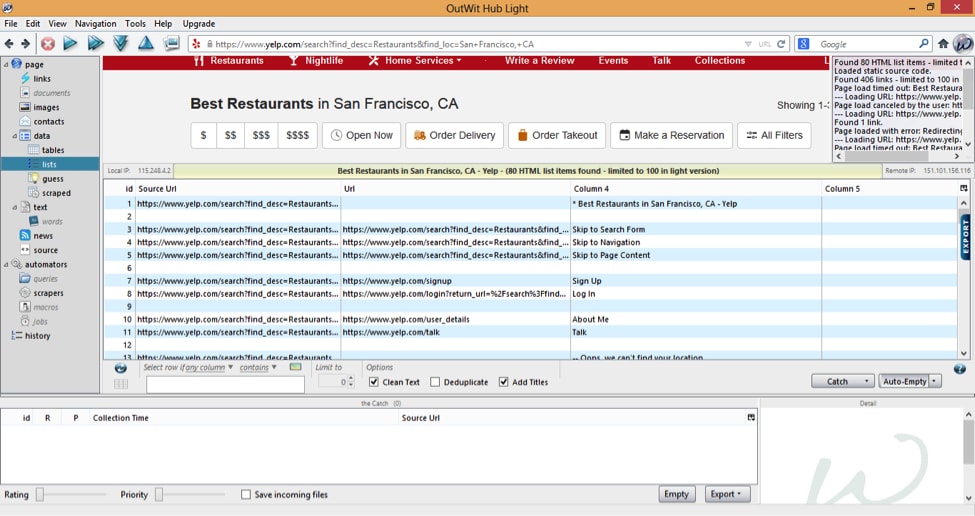Click the column picker icon in Catch panel

pos(751,418)
